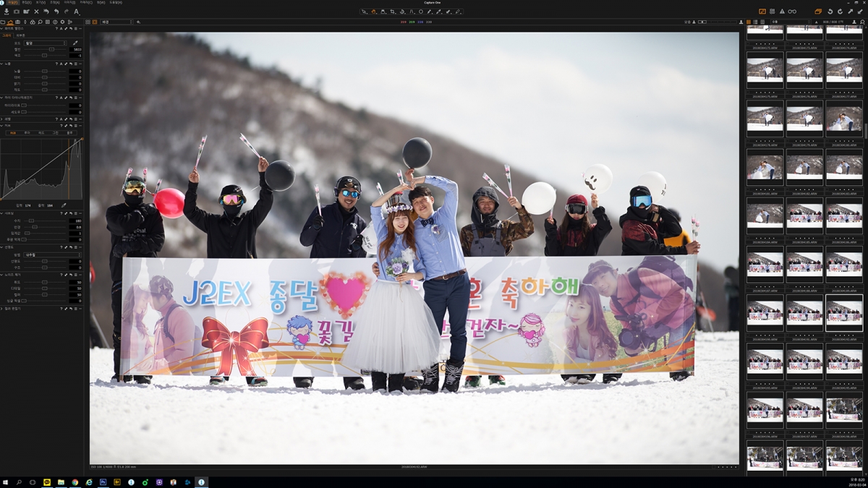This screenshot has height=488, width=868.
Task: Expand the collapsed 레벨 panel
Action: coord(2,119)
